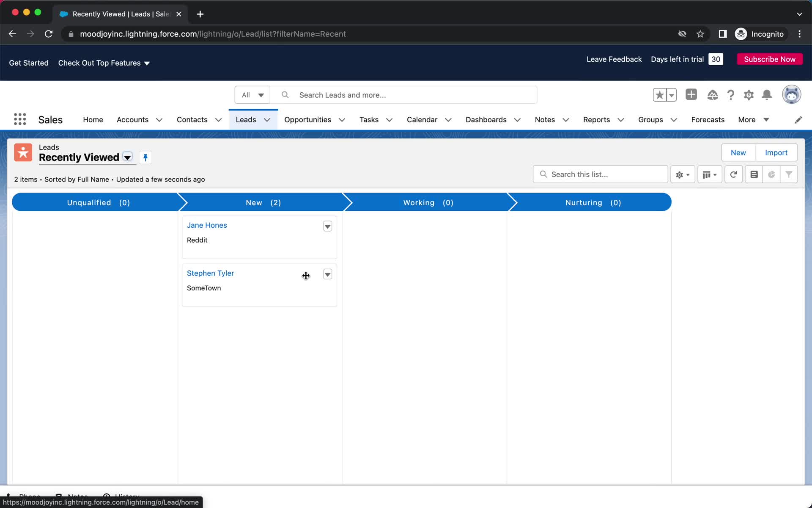The height and width of the screenshot is (508, 812).
Task: Open the Calendar tab
Action: pyautogui.click(x=422, y=120)
